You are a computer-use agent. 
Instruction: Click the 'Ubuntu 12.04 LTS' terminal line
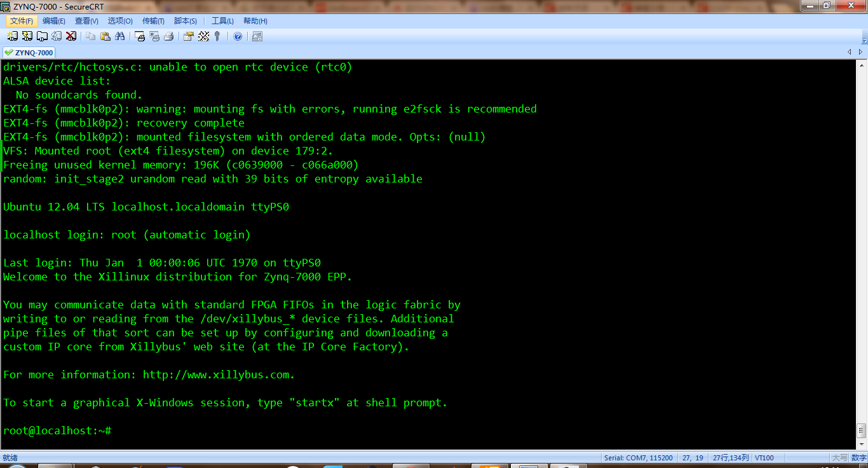pyautogui.click(x=146, y=207)
